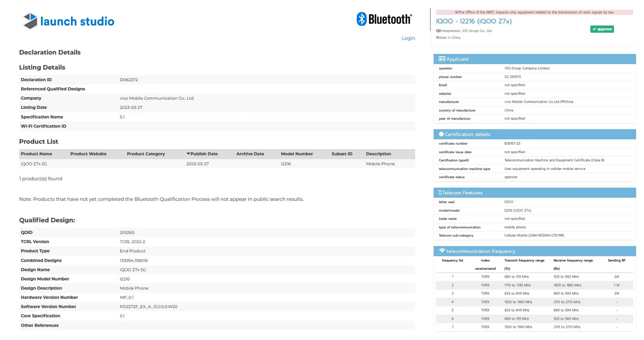
Task: Sort by Publish Date column arrow
Action: pos(188,154)
